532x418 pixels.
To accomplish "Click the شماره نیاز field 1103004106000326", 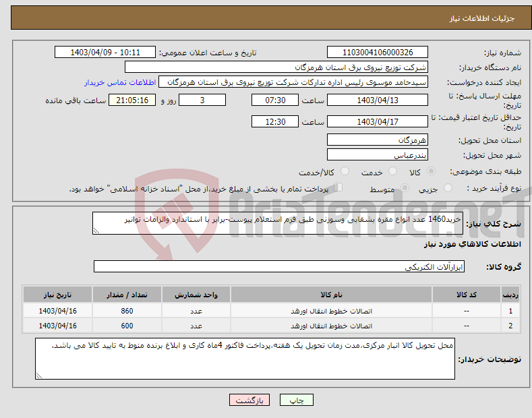I will click(x=378, y=53).
